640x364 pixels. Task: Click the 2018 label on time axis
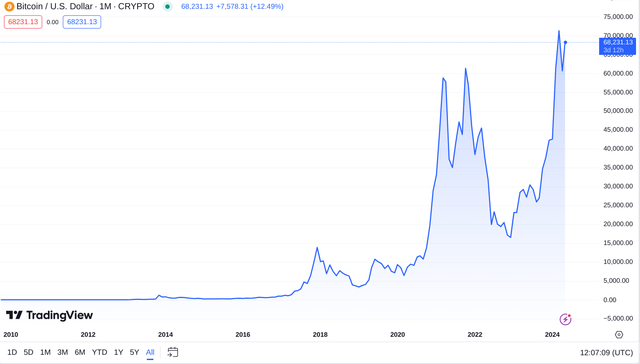[x=320, y=335]
